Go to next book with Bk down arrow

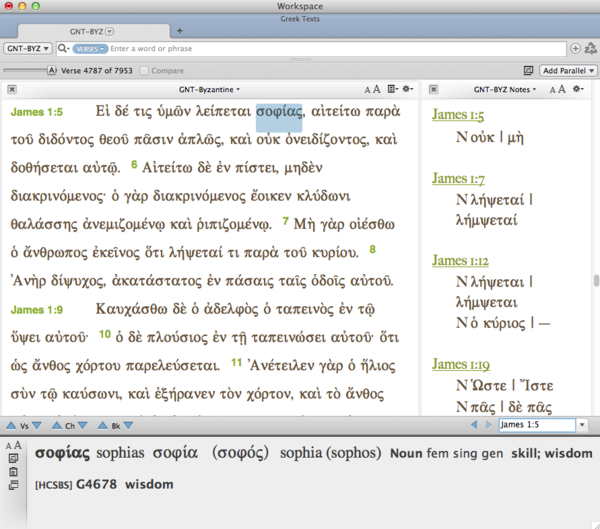[x=129, y=426]
